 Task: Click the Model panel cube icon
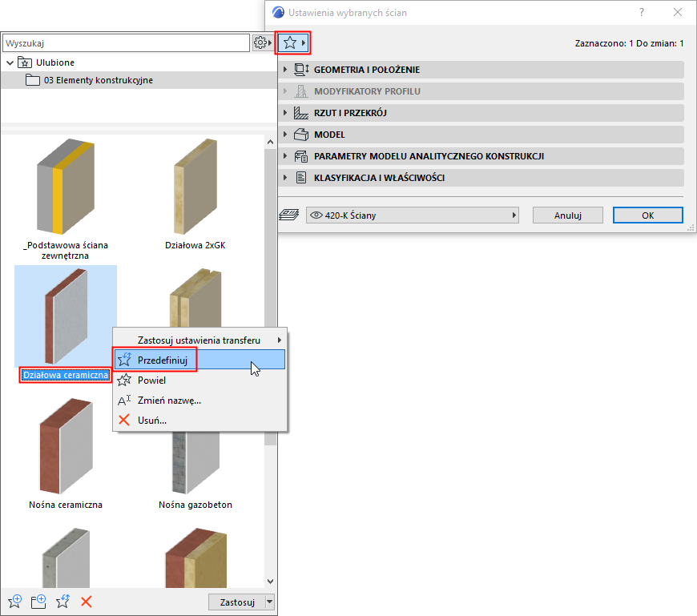302,135
